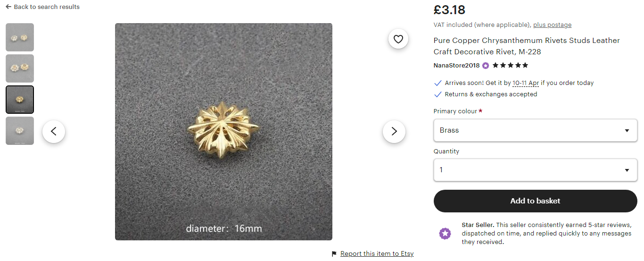Screen dimensions: 644x261
Task: Click the back arrow to search results
Action: click(8, 7)
